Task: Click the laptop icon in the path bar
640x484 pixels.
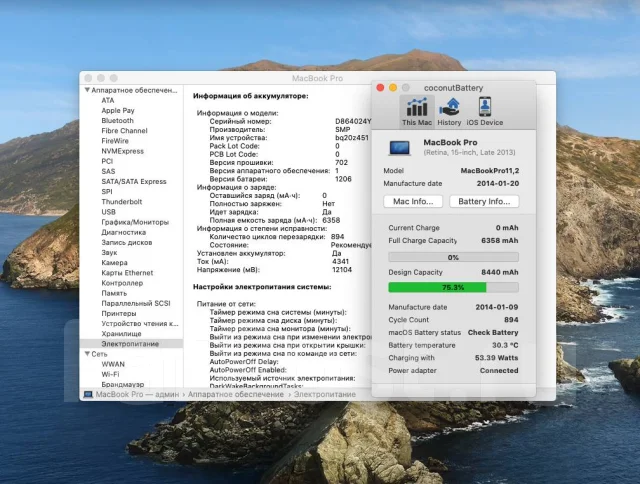Action: click(88, 394)
